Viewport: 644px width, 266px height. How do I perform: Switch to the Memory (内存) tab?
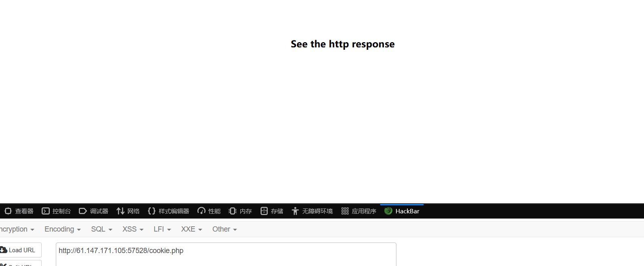coord(240,211)
